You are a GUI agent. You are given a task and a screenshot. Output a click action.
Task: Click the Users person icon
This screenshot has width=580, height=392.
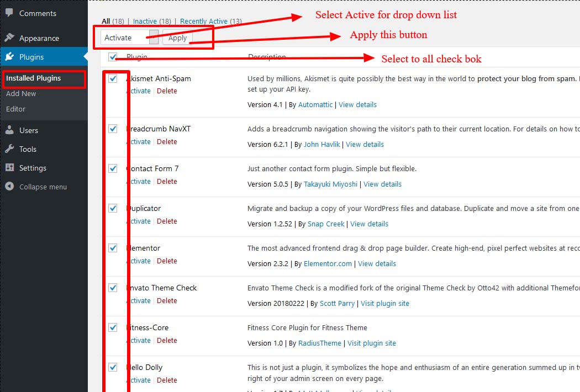pyautogui.click(x=9, y=130)
